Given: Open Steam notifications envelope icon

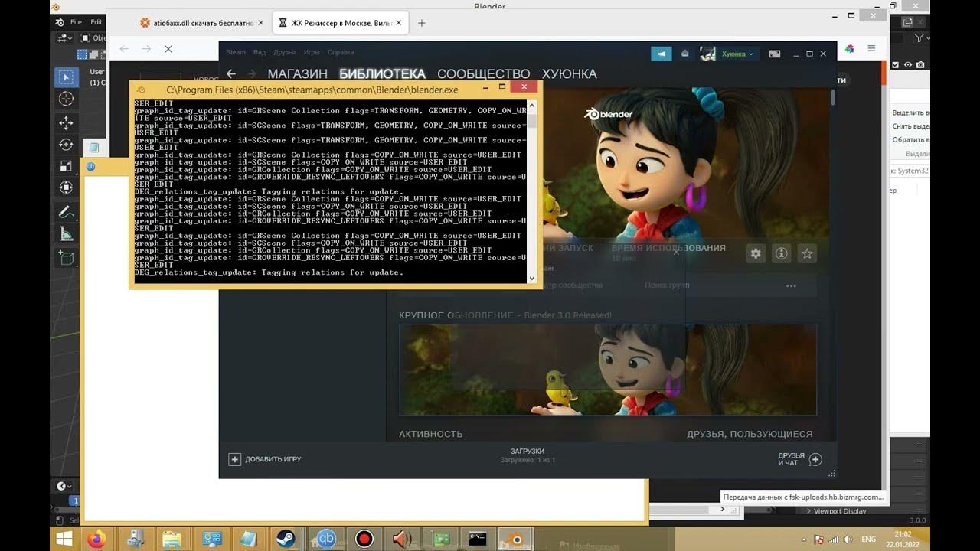Looking at the screenshot, I should tap(685, 54).
